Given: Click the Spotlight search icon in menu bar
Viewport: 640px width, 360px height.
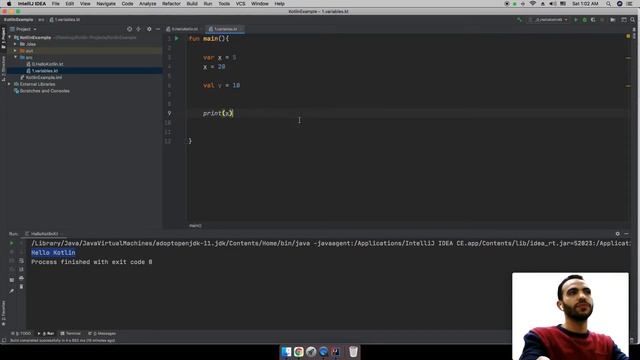Looking at the screenshot, I should point(608,4).
